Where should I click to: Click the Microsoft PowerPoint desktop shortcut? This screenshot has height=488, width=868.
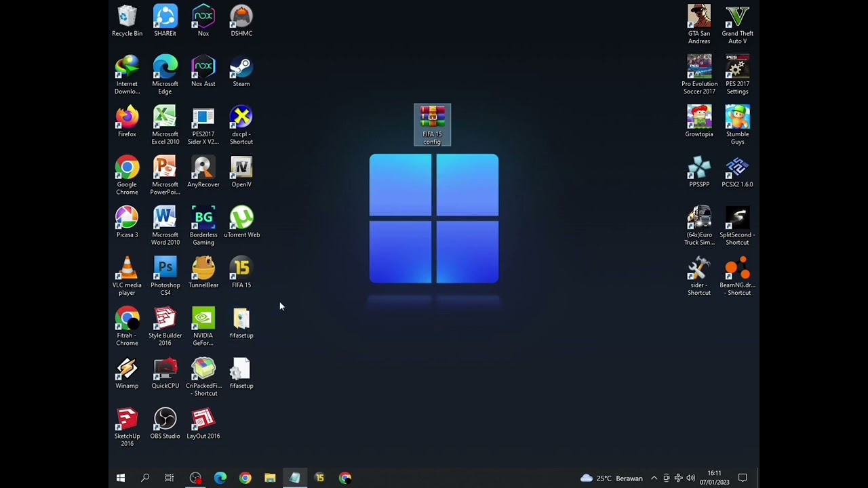[165, 176]
